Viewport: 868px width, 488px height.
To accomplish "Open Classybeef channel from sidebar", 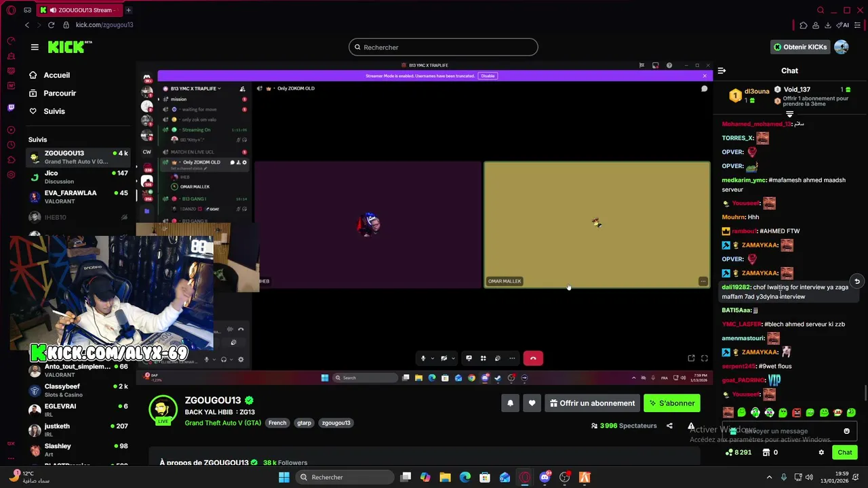I will point(78,390).
